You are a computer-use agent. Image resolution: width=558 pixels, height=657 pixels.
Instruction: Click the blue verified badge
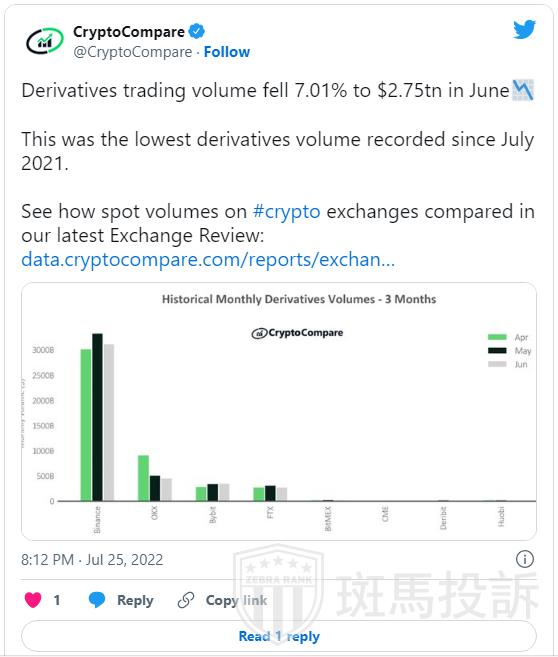(x=196, y=31)
